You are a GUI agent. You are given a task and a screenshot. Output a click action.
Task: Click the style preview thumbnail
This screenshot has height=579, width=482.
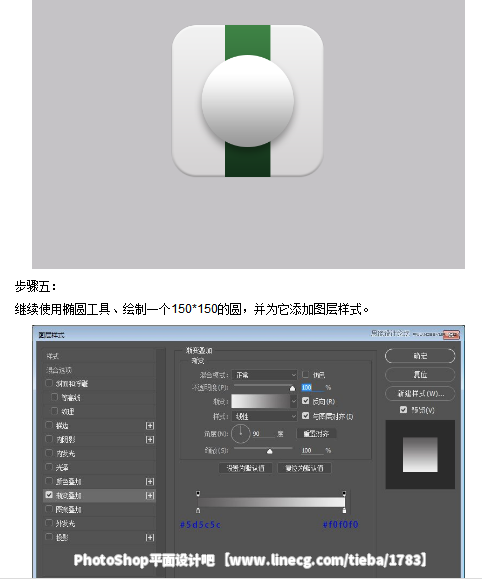click(x=420, y=455)
